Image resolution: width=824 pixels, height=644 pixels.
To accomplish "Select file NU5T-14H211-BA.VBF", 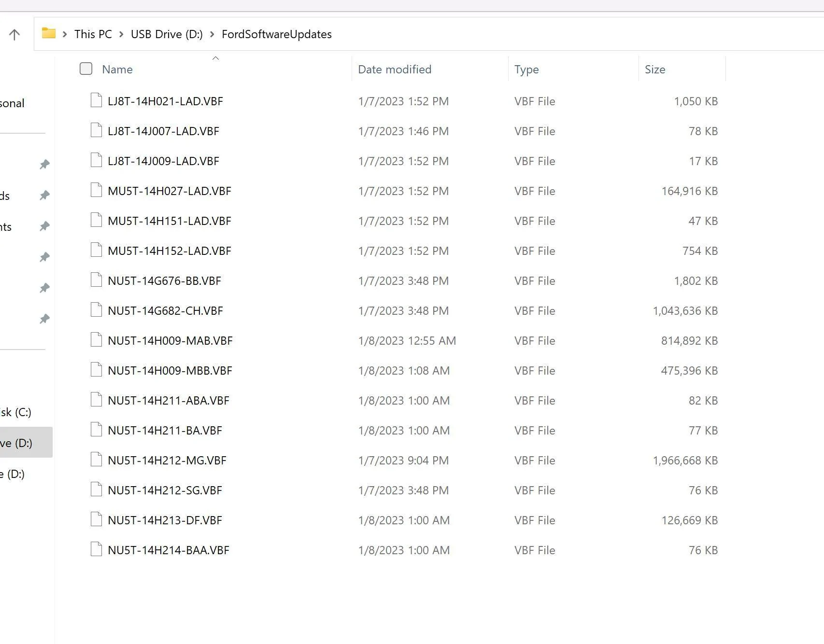I will coord(165,431).
